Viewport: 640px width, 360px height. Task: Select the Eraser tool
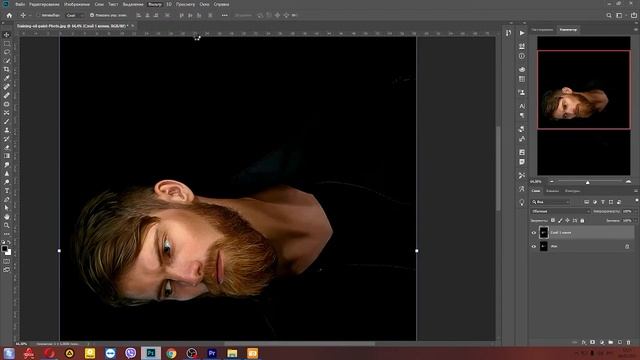pos(7,147)
